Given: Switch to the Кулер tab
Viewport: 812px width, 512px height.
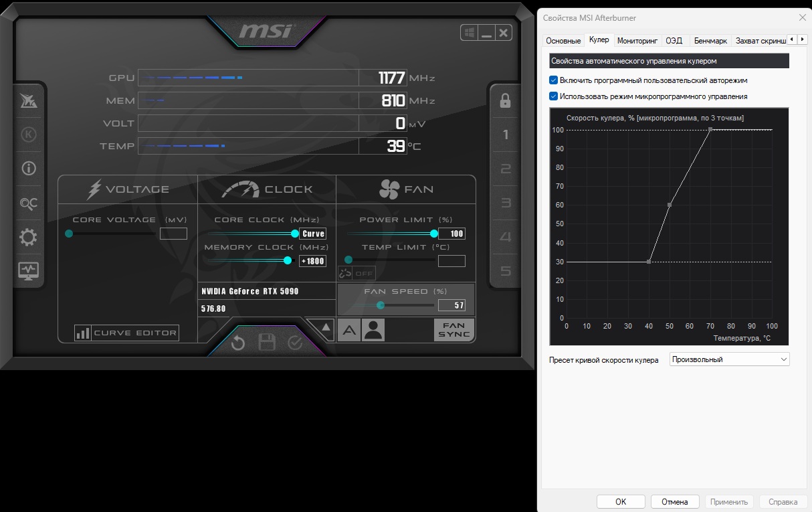Looking at the screenshot, I should coord(599,40).
